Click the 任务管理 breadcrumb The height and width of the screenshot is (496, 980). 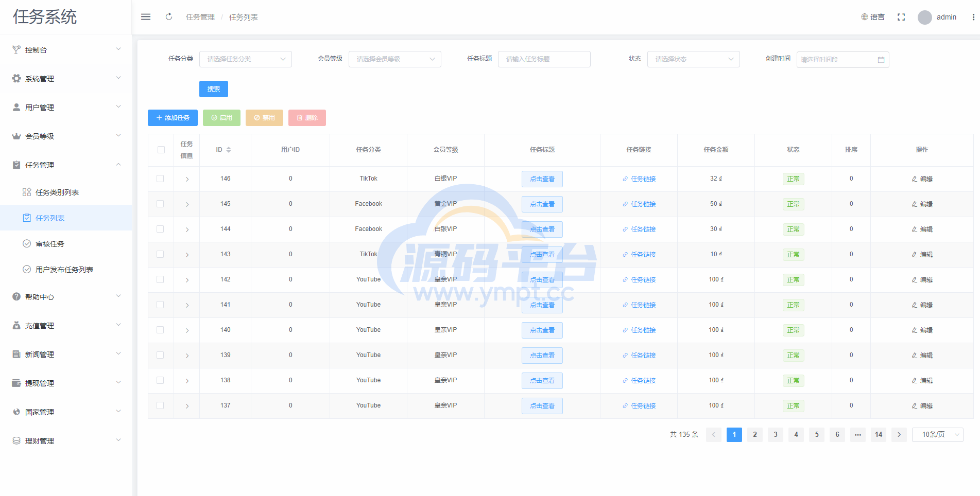(x=200, y=17)
